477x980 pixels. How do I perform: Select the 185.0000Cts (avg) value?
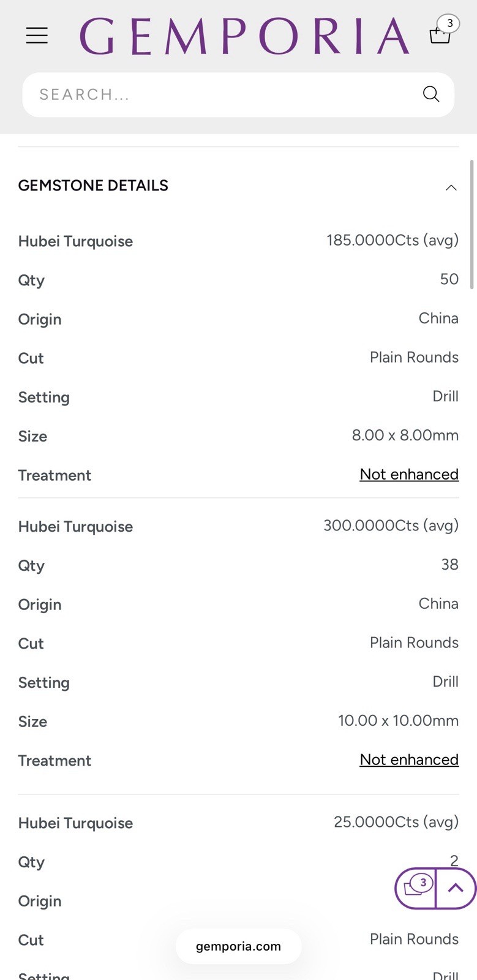[392, 240]
